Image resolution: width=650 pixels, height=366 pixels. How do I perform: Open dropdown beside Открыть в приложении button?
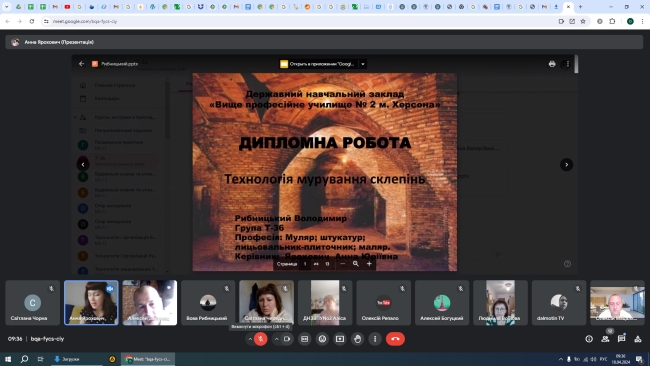point(363,64)
